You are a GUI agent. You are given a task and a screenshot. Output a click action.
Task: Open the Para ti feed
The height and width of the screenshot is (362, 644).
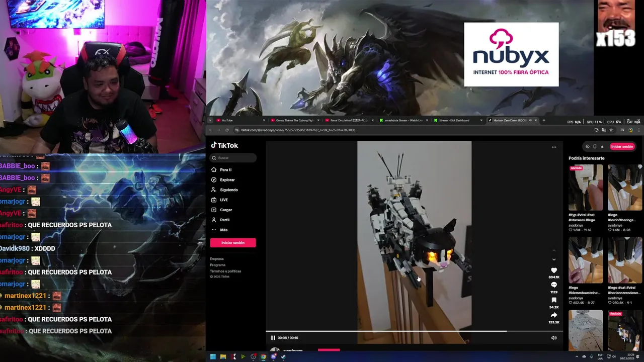pyautogui.click(x=225, y=170)
